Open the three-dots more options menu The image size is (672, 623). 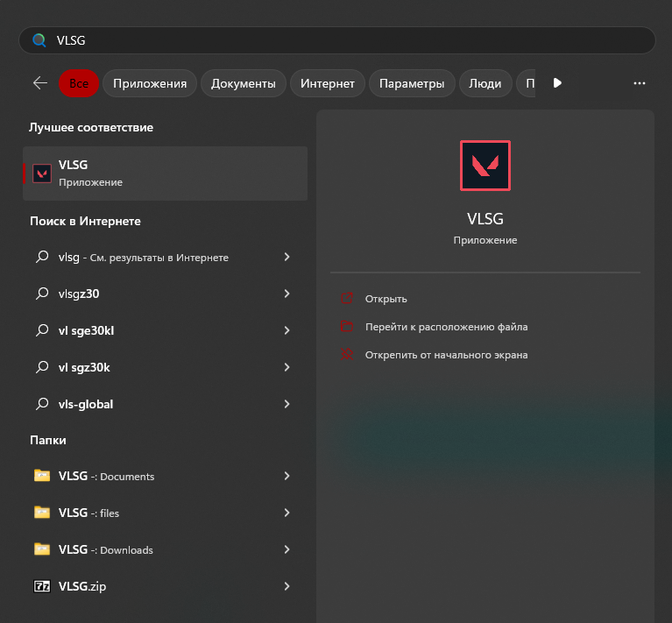pos(639,83)
